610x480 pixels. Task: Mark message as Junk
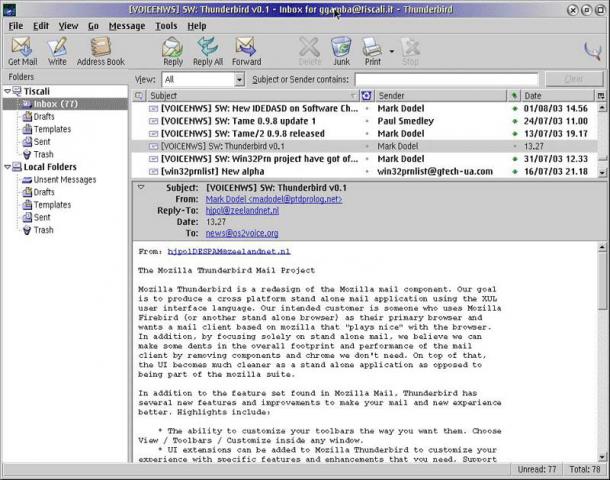click(x=341, y=51)
